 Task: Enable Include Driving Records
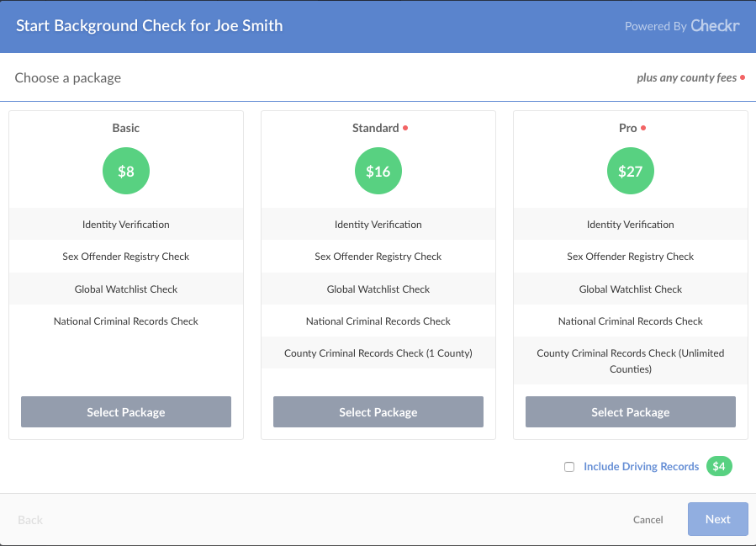[x=569, y=466]
